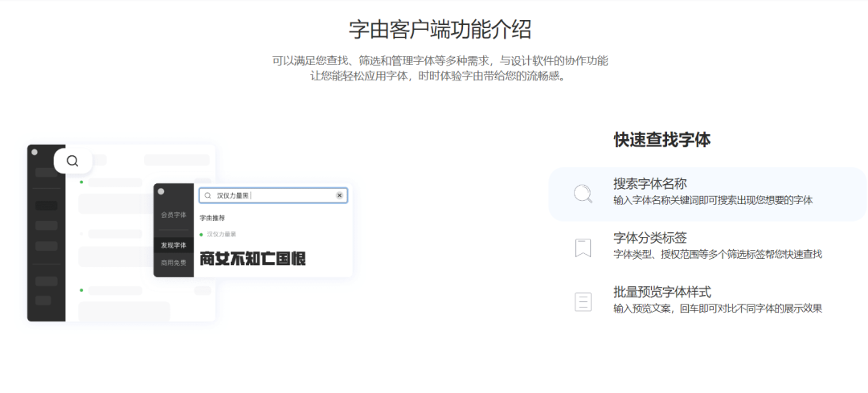The image size is (868, 393).
Task: Select the 会员字体 sidebar item
Action: [x=173, y=215]
